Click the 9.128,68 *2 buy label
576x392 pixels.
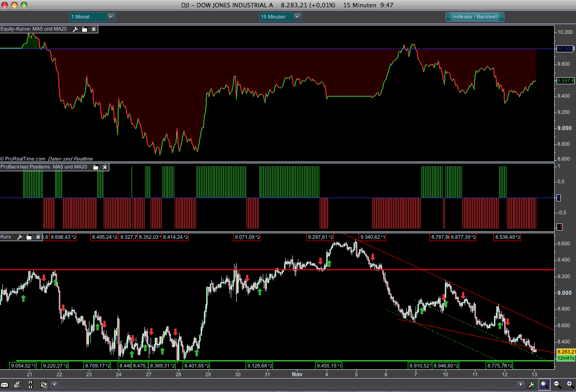(x=260, y=366)
